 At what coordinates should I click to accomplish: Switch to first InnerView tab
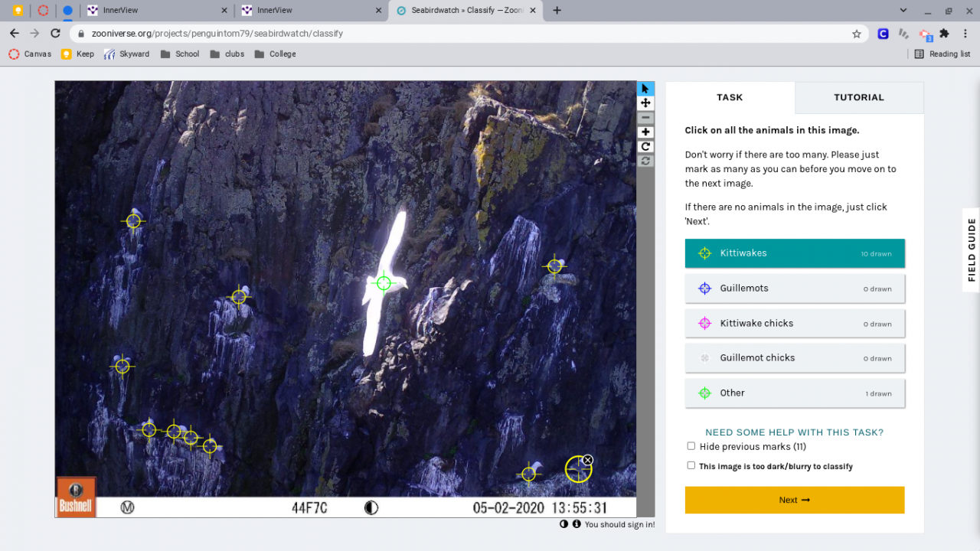157,11
